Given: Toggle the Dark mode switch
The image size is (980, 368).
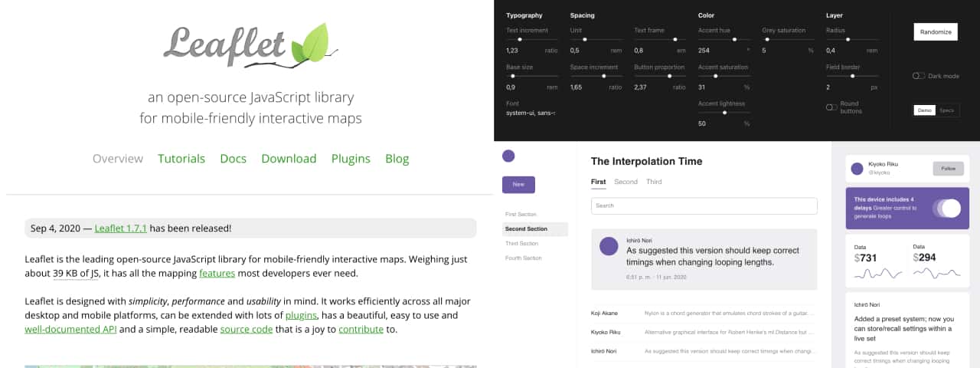Looking at the screenshot, I should pyautogui.click(x=919, y=76).
